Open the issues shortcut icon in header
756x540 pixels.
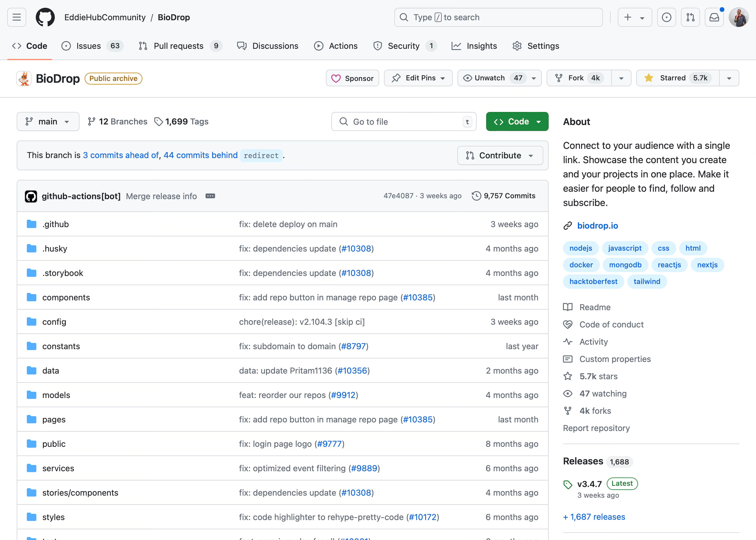click(x=667, y=17)
